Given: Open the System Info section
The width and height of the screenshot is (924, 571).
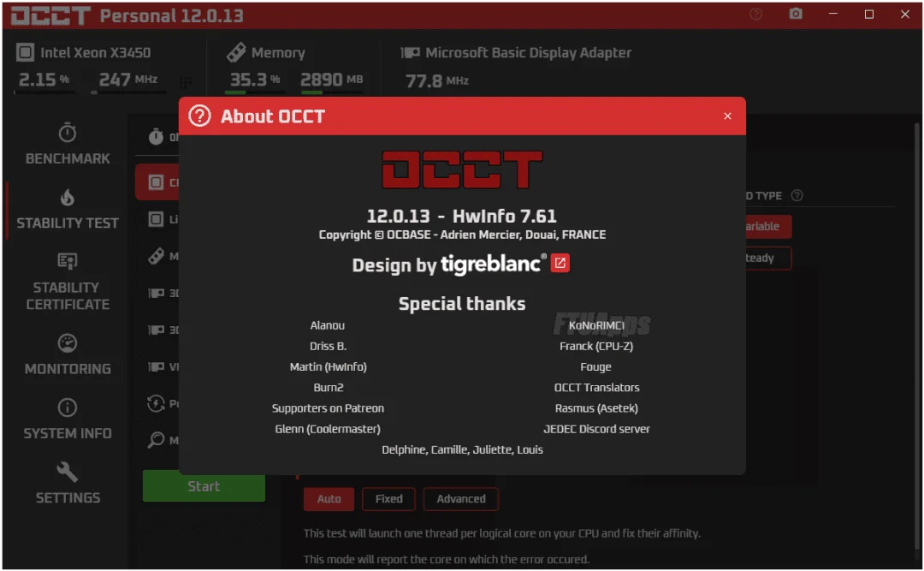Looking at the screenshot, I should click(x=68, y=419).
